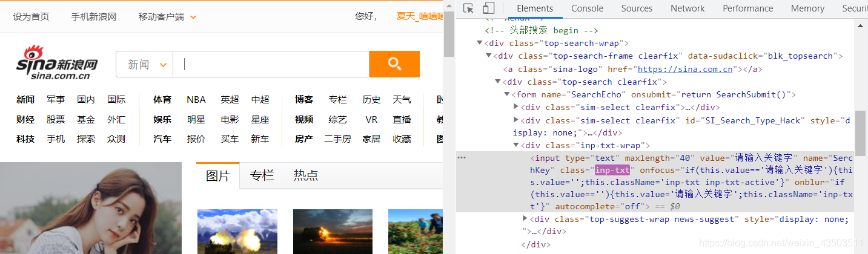Expand the top-suggest-wrap news-suggest div

click(x=525, y=218)
